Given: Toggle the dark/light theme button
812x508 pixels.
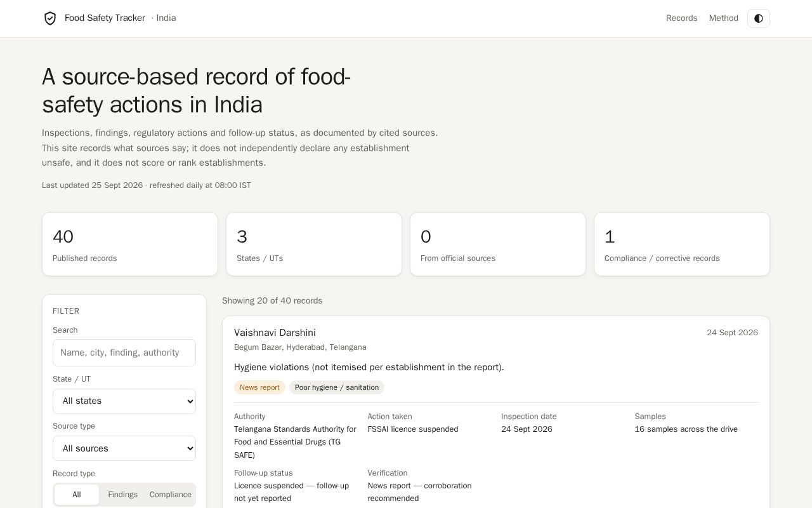Looking at the screenshot, I should 759,18.
